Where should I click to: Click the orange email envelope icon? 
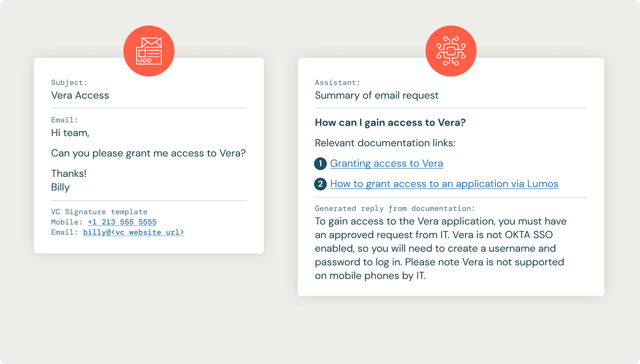click(x=149, y=51)
